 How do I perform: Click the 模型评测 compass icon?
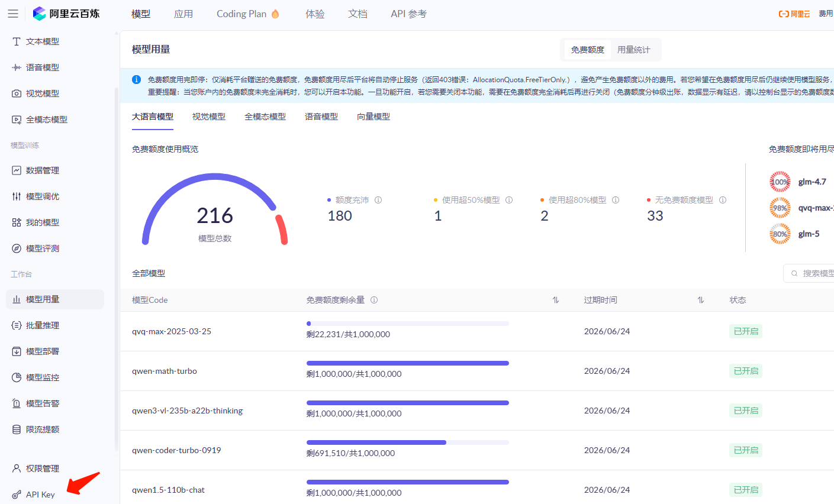[x=17, y=248]
